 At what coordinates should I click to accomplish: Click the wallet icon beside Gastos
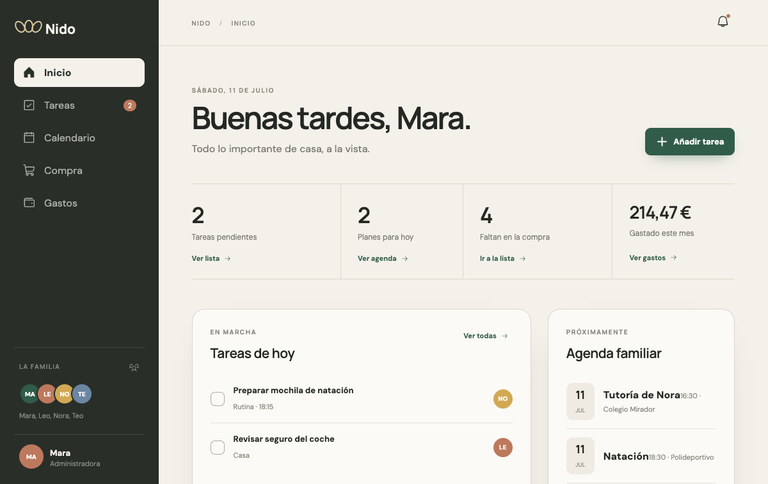29,203
